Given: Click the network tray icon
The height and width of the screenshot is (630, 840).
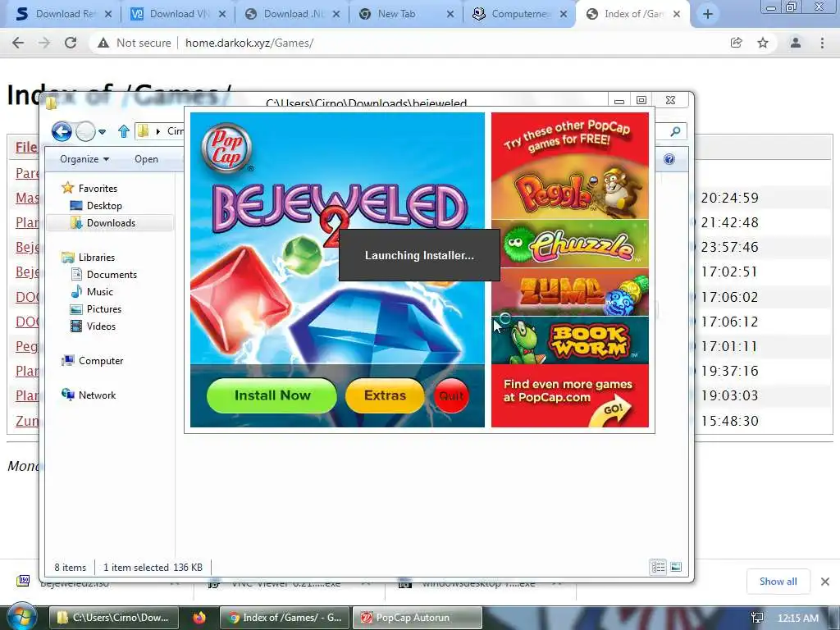Looking at the screenshot, I should (x=757, y=618).
